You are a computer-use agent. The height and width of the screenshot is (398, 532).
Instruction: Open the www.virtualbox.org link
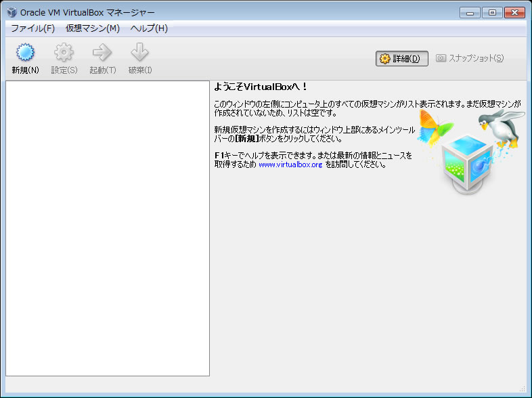point(290,164)
